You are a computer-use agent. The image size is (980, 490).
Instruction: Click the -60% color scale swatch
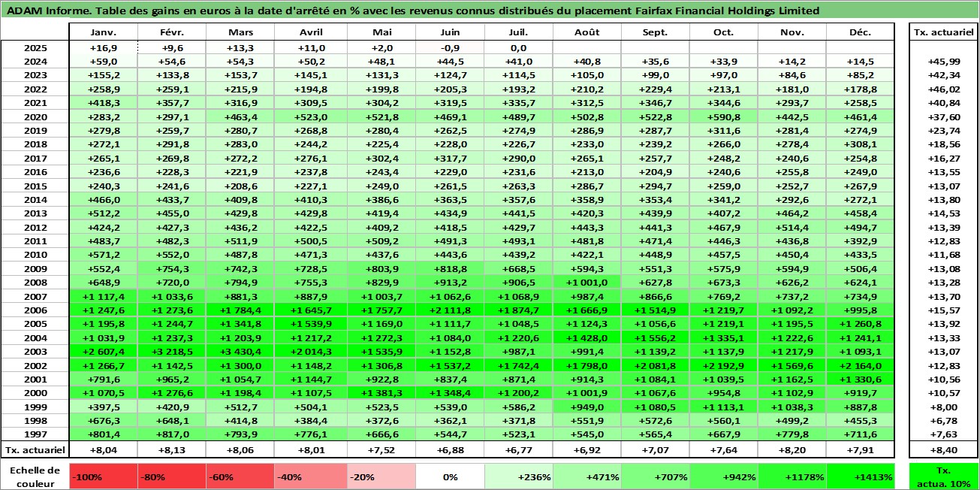[x=240, y=476]
